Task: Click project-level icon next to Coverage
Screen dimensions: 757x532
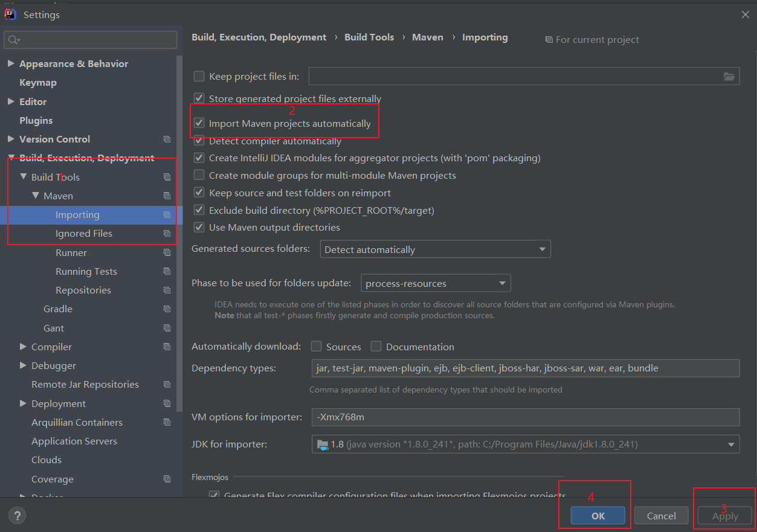Action: 167,479
